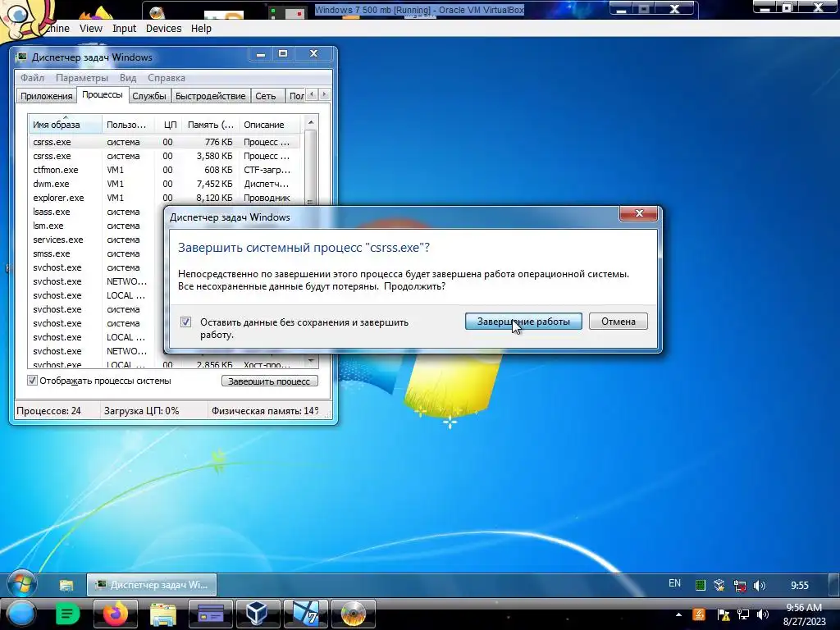Select the explorer.exe process row
This screenshot has width=840, height=630.
coord(163,198)
